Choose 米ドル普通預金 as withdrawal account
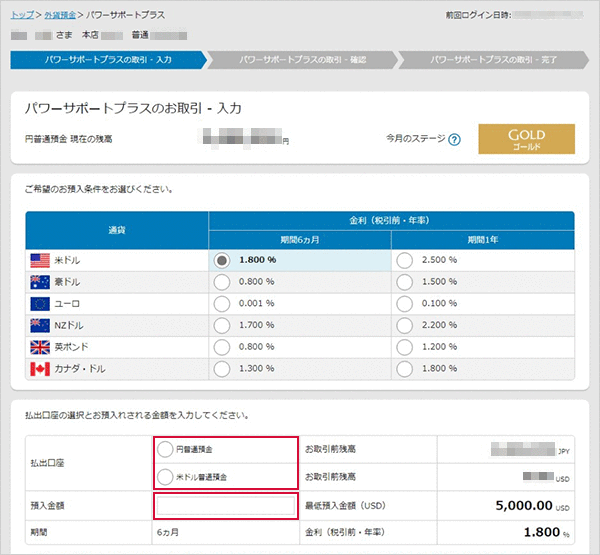 click(165, 476)
